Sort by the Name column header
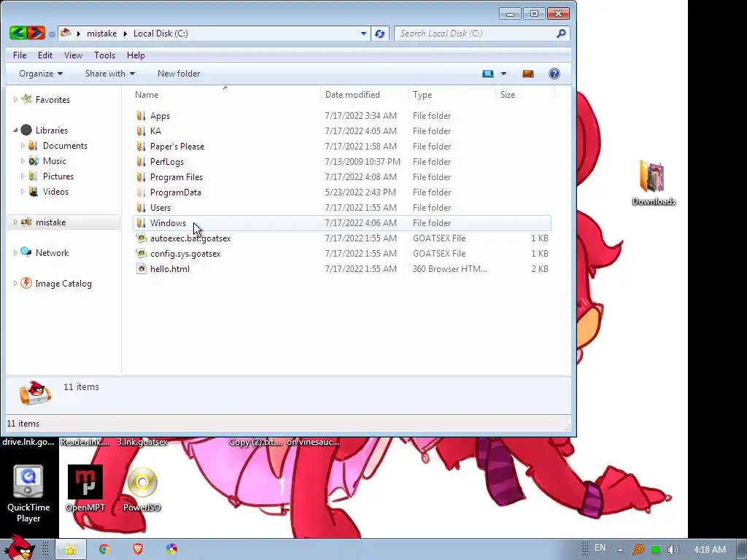Screen dimensions: 747x560 (x=226, y=95)
